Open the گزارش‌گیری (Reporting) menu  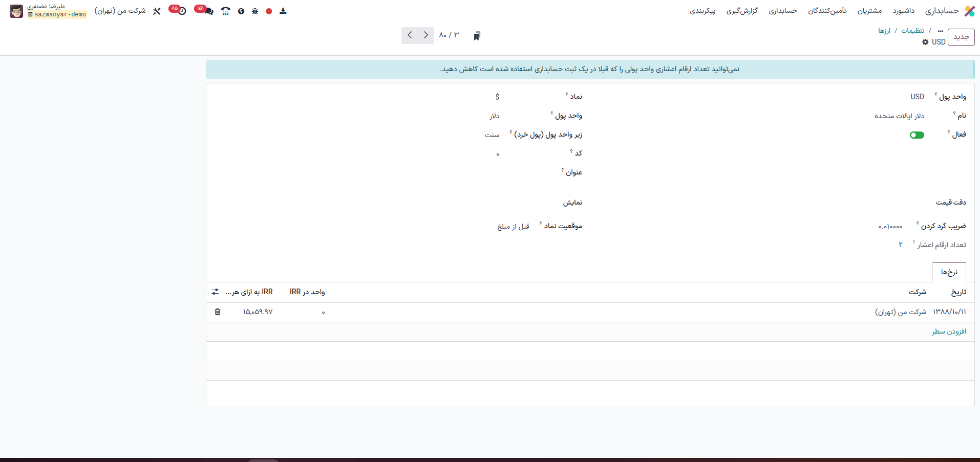(x=742, y=11)
